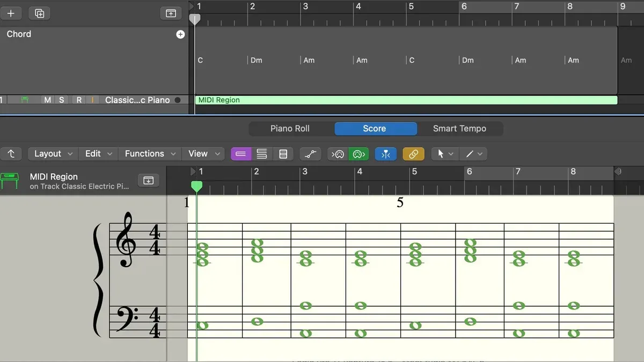This screenshot has height=362, width=644.
Task: Click the electric piano track icon
Action: point(25,100)
